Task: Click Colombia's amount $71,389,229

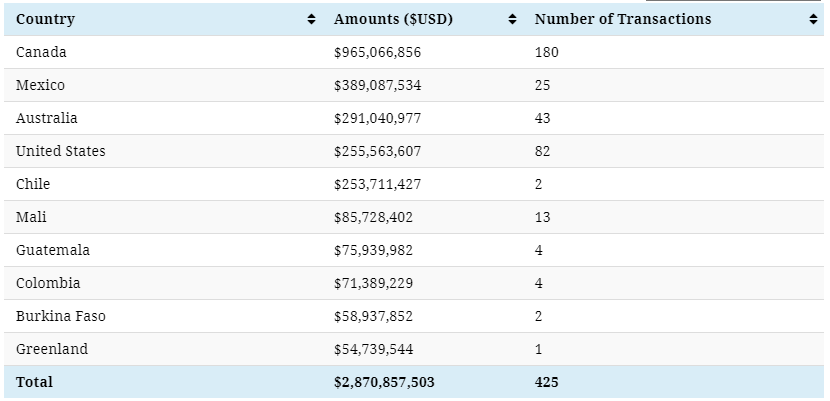Action: [x=373, y=283]
